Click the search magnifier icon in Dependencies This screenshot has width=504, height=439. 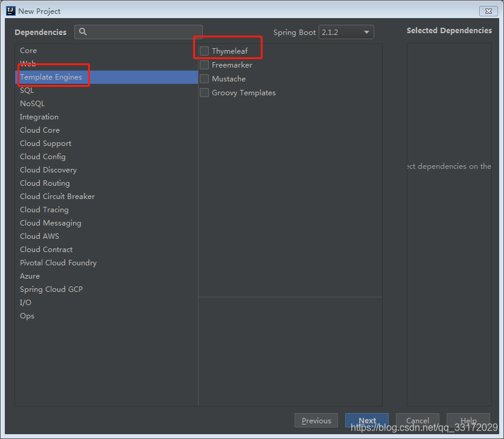click(x=83, y=32)
